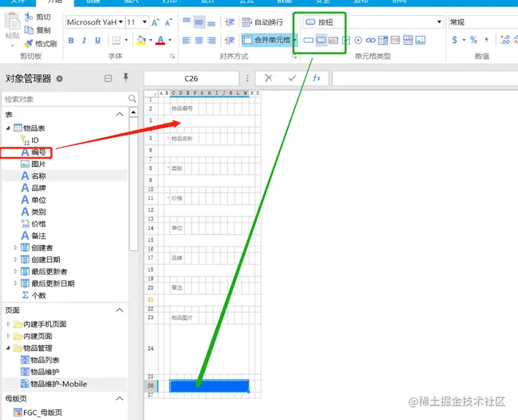Pick the yellow fill color bucket

[141, 40]
